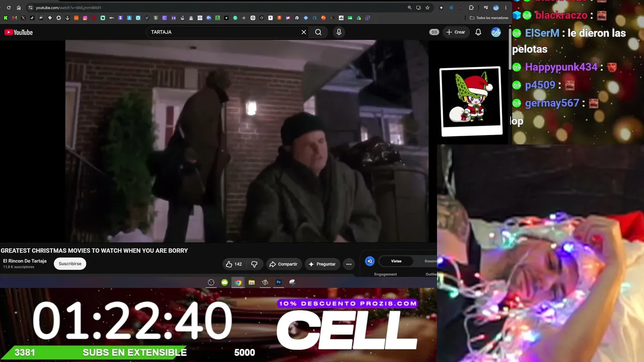Open the Chrome extensions puzzle menu
The image size is (644, 362).
(x=471, y=8)
